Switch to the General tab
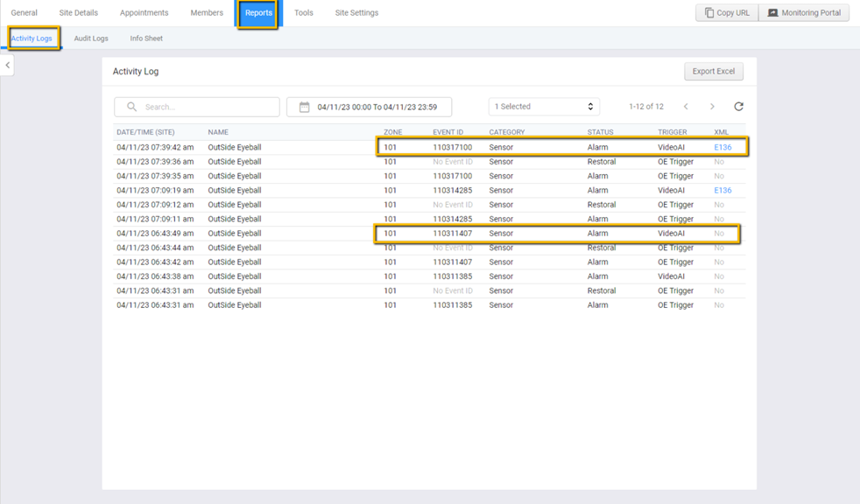This screenshot has width=860, height=504. [25, 12]
